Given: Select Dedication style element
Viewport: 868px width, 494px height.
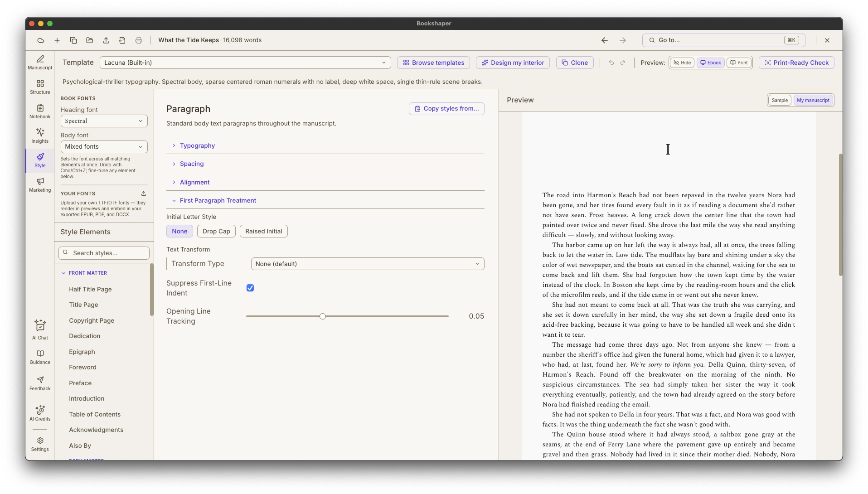Looking at the screenshot, I should click(x=85, y=336).
